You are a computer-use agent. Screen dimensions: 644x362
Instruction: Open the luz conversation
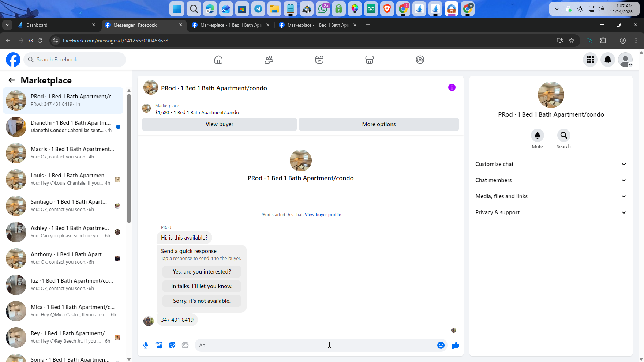click(x=63, y=285)
